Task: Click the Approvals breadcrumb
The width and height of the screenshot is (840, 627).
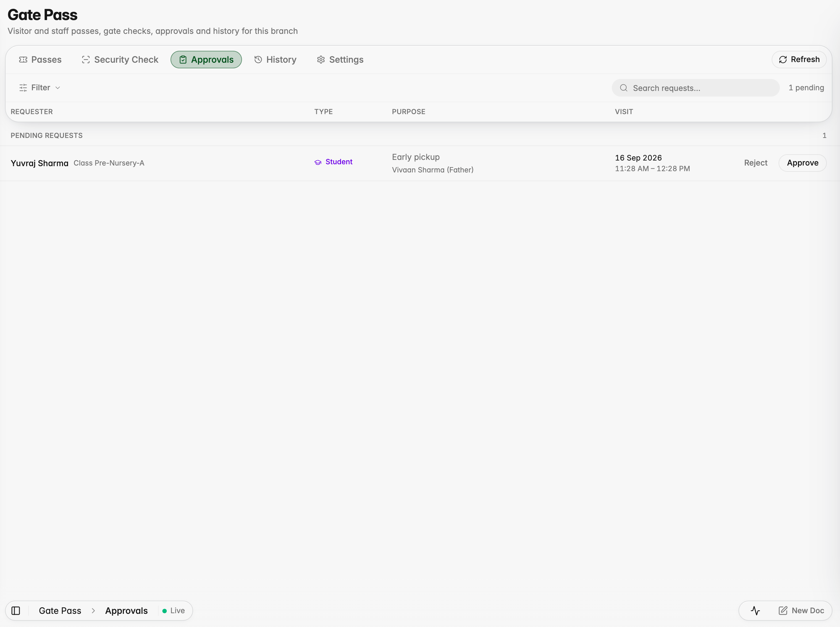Action: click(x=126, y=611)
